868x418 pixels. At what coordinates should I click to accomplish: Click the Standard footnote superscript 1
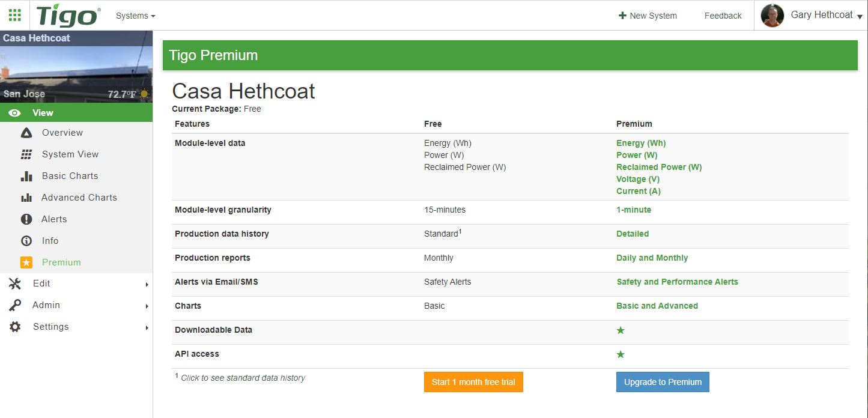(x=460, y=231)
